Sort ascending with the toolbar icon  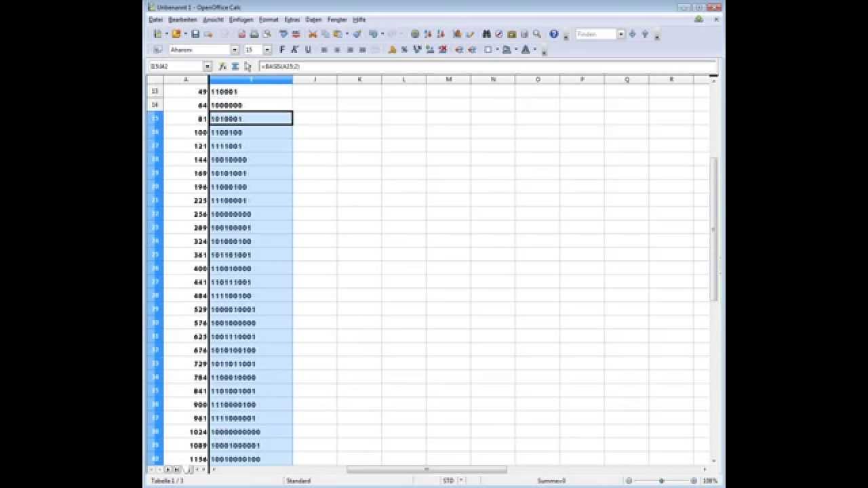428,34
